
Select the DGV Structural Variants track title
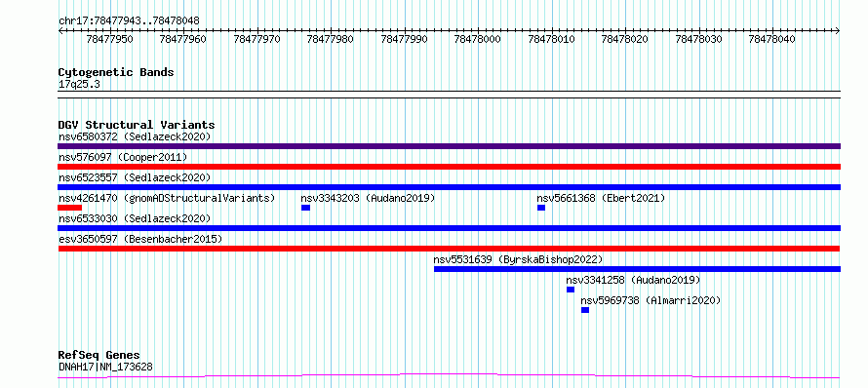tap(137, 125)
